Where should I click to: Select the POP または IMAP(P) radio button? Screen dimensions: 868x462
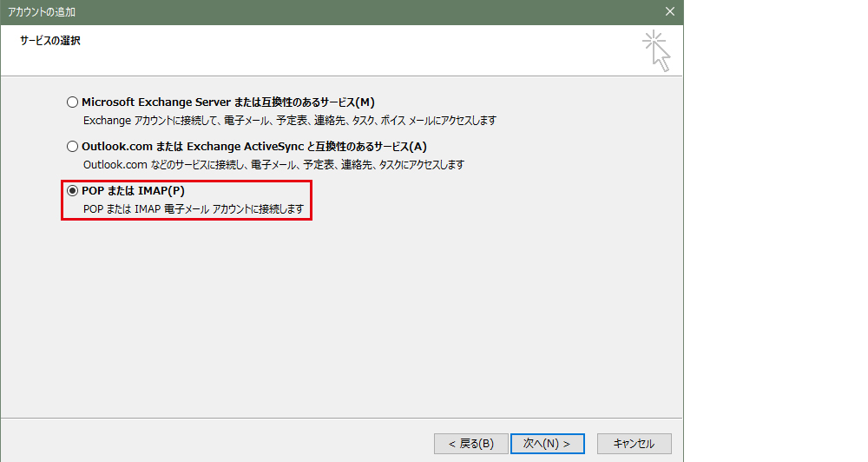coord(73,190)
